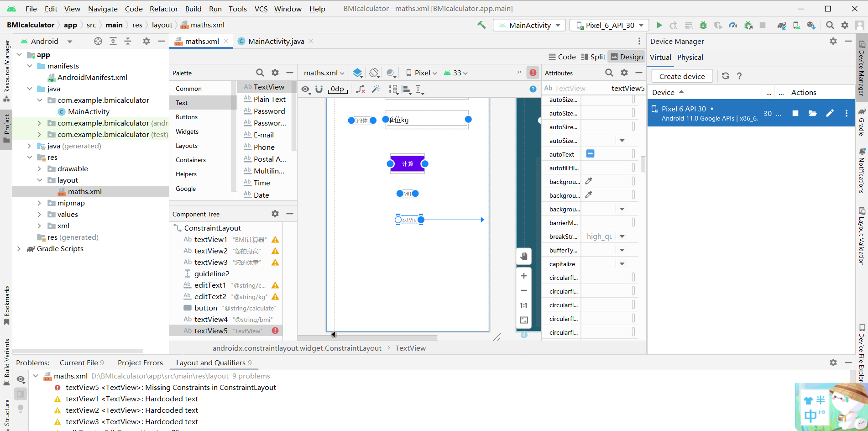The image size is (868, 431).
Task: Open the API 33 version dropdown
Action: click(x=455, y=73)
